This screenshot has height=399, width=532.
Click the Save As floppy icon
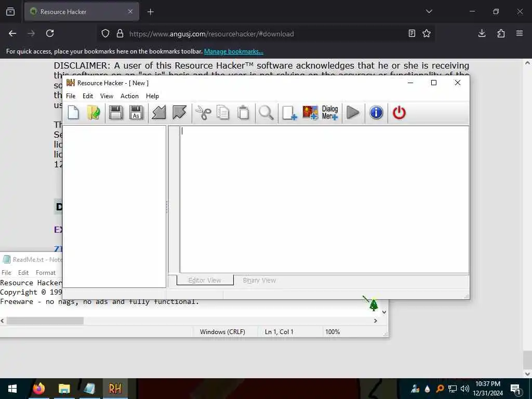pos(136,113)
